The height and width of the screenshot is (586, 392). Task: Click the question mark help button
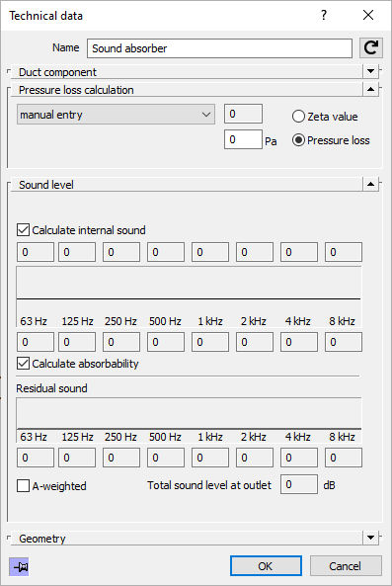[x=324, y=15]
